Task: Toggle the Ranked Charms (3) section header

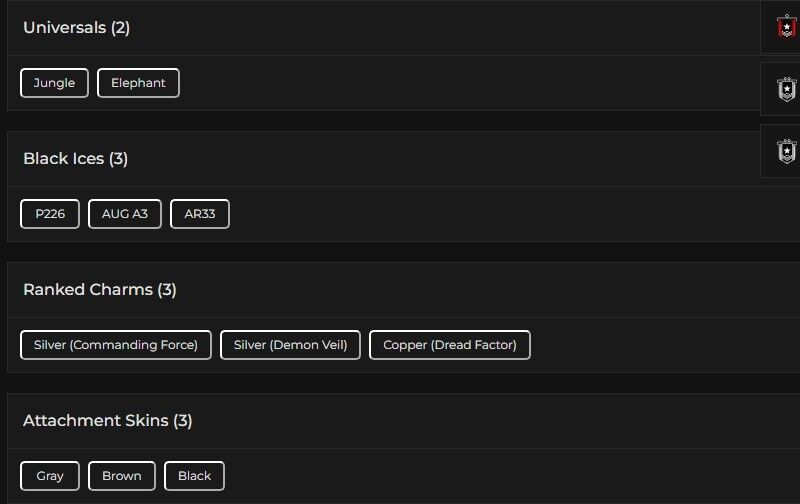Action: [x=100, y=290]
